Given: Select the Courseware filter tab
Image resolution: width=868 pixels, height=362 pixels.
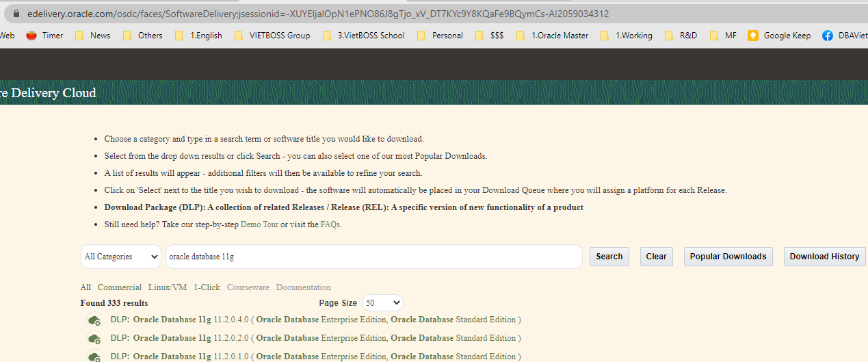Looking at the screenshot, I should click(248, 287).
